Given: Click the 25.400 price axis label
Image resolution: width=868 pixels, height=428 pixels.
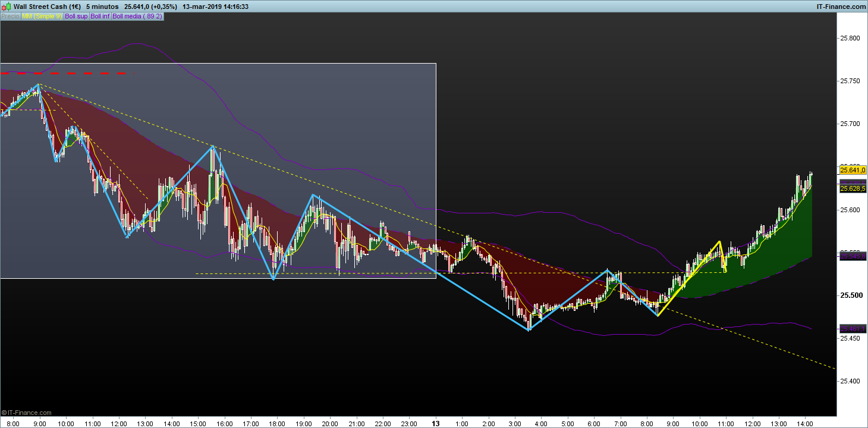Looking at the screenshot, I should [850, 381].
